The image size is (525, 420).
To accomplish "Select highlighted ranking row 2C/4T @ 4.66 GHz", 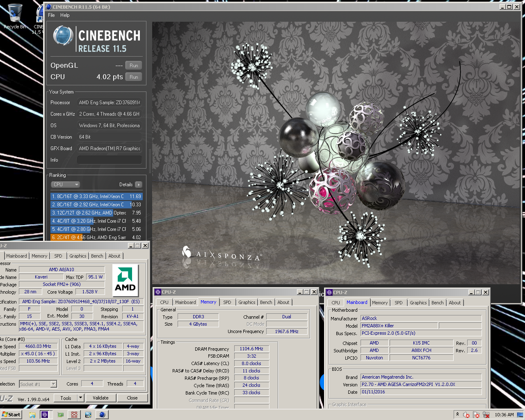I will tap(96, 237).
